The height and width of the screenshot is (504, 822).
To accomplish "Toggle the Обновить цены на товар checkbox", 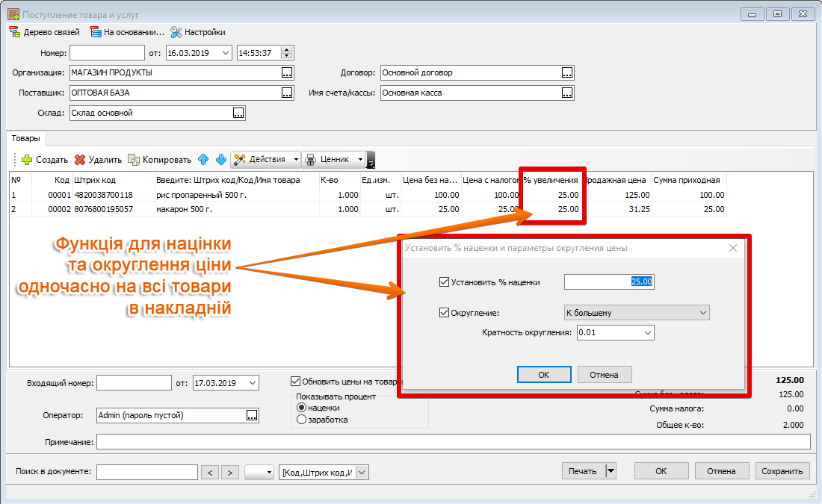I will coord(296,382).
